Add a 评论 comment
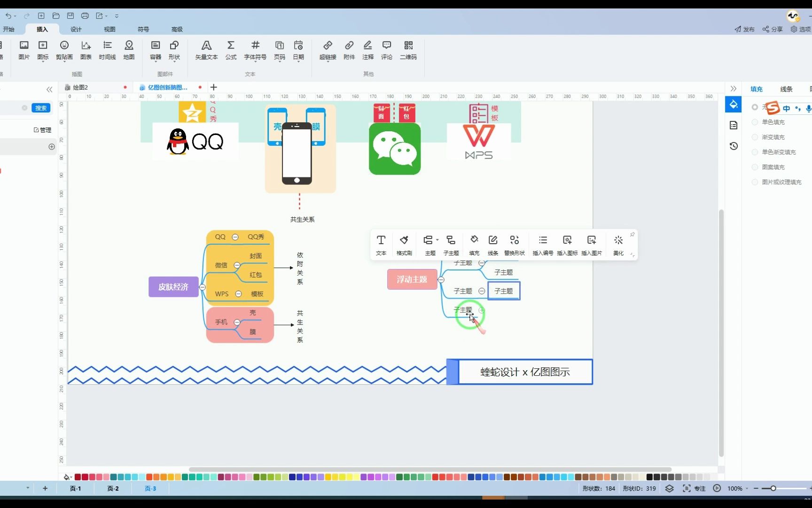Viewport: 812px width, 508px height. pos(387,50)
